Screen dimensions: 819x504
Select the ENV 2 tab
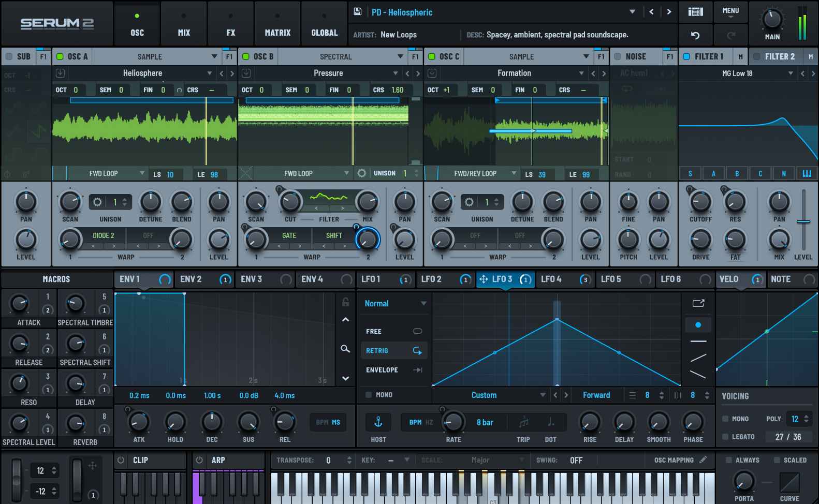pos(191,279)
